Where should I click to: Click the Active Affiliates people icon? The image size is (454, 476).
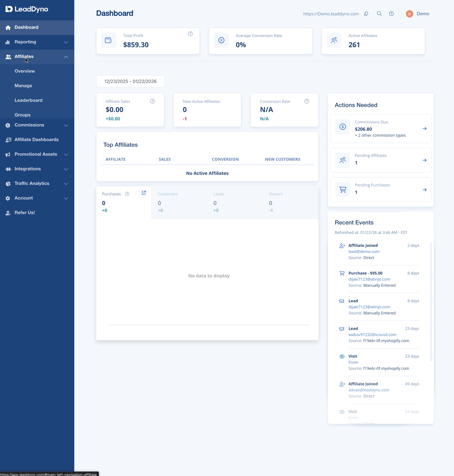coord(334,40)
